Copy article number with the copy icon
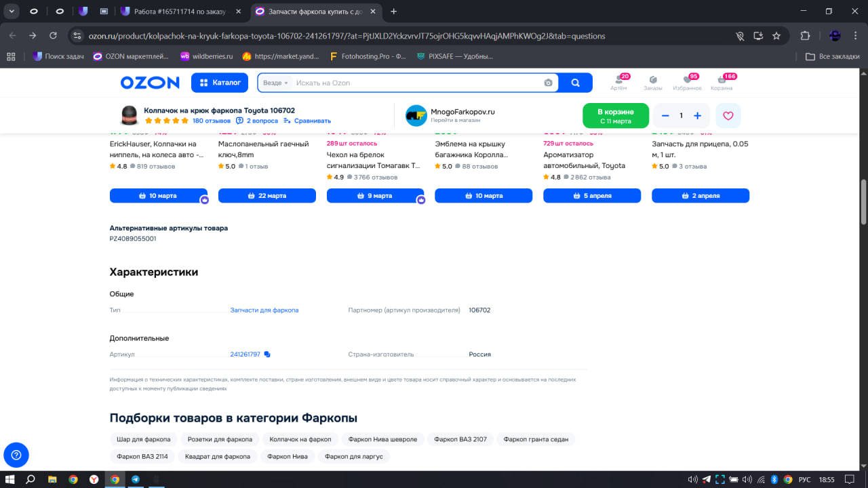This screenshot has height=488, width=868. (x=267, y=354)
